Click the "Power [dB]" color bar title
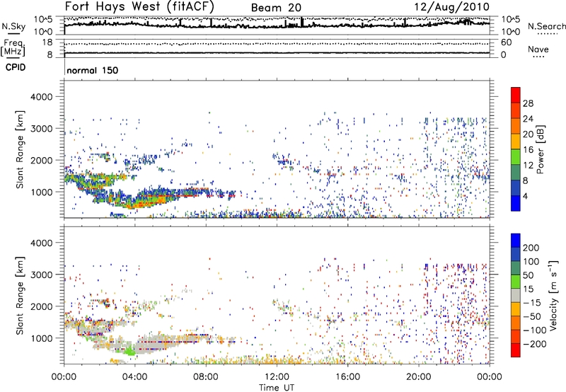The image size is (566, 392). 541,149
